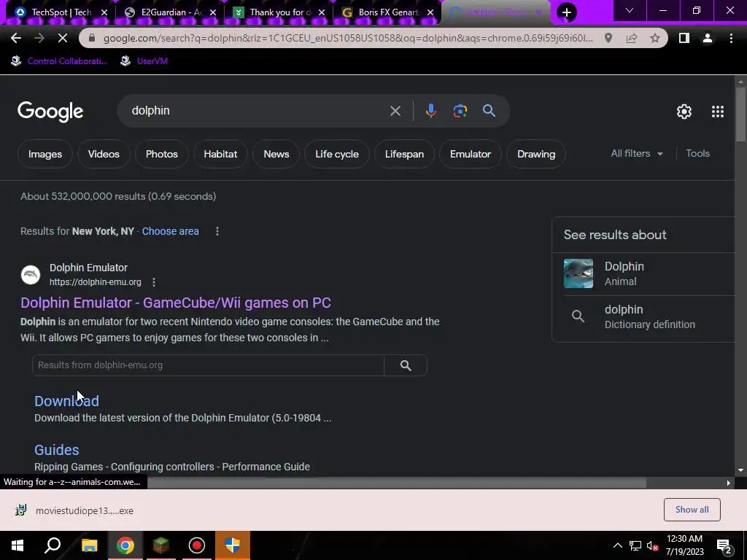Open Control Collaborati... bookmark
Screen dimensions: 747x560
tap(60, 61)
